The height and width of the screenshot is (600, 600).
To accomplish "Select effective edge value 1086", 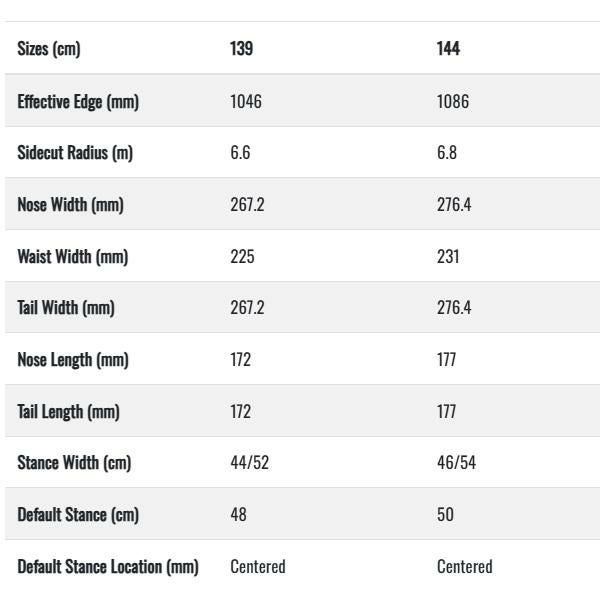I will tap(453, 101).
